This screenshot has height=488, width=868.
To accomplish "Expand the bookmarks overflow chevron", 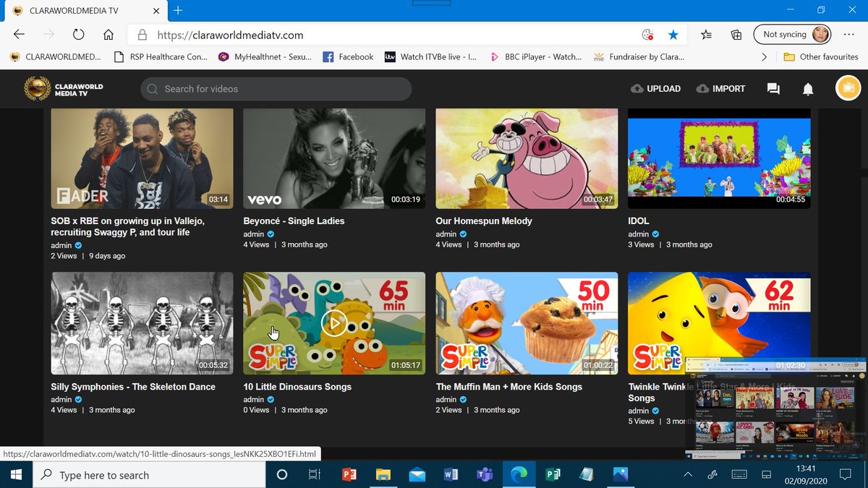I will coord(765,56).
